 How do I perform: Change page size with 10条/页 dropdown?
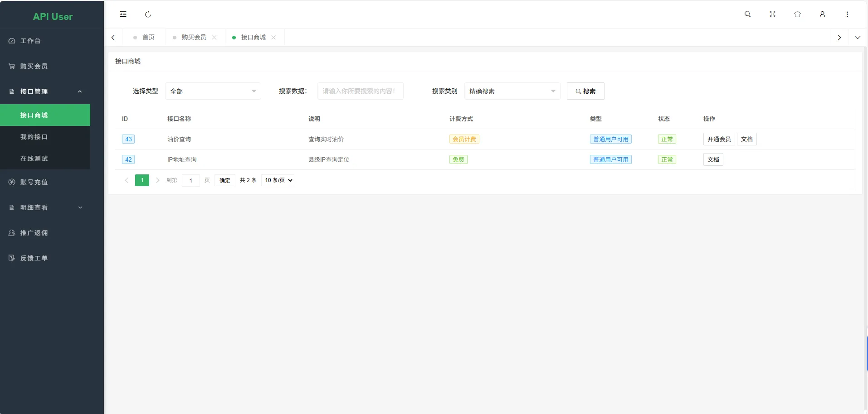(x=277, y=180)
